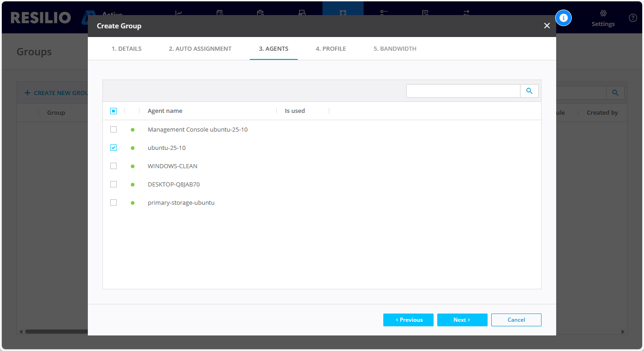Image resolution: width=644 pixels, height=351 pixels.
Task: Click the search magnifier button in the agents dialog
Action: pyautogui.click(x=529, y=91)
